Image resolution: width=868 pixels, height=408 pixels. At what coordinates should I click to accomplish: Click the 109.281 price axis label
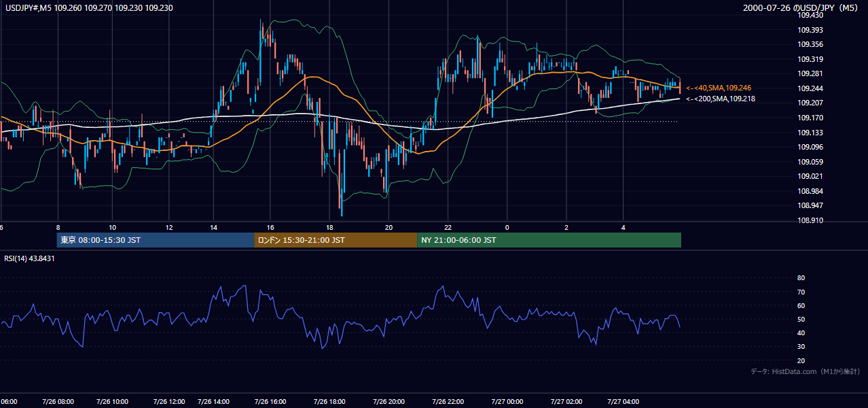[810, 74]
